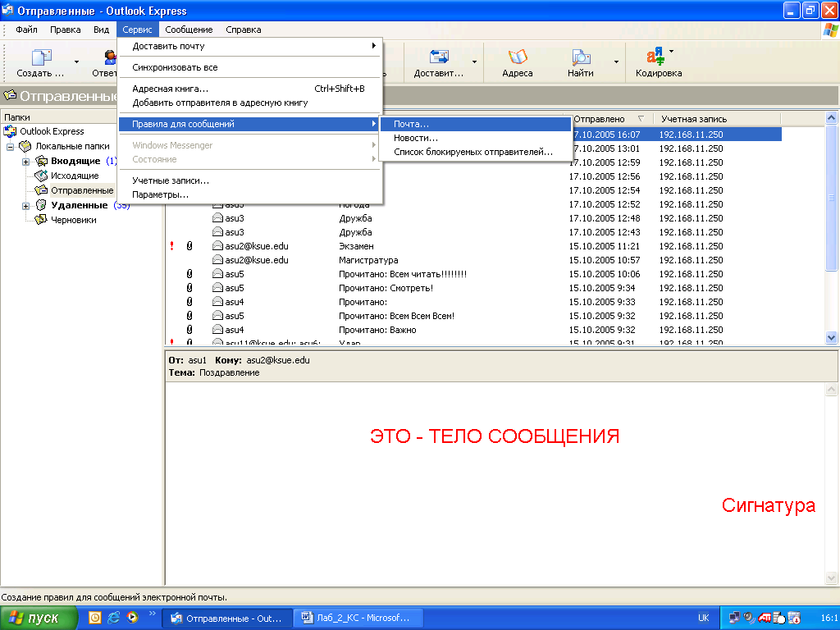The image size is (840, 630).
Task: Open the Найти dropdown arrow
Action: (x=616, y=62)
